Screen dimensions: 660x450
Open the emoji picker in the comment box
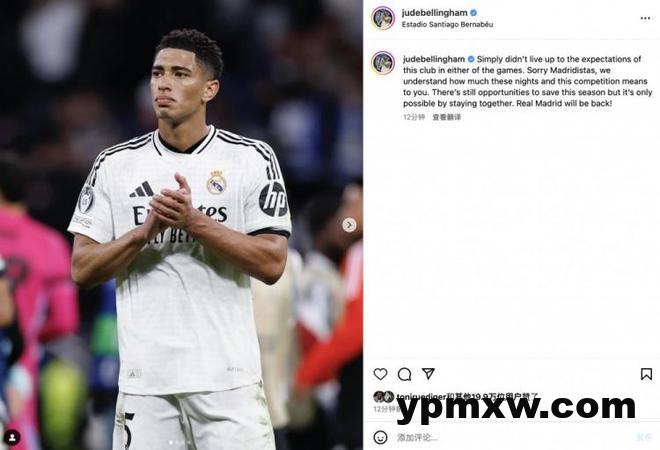coord(381,437)
